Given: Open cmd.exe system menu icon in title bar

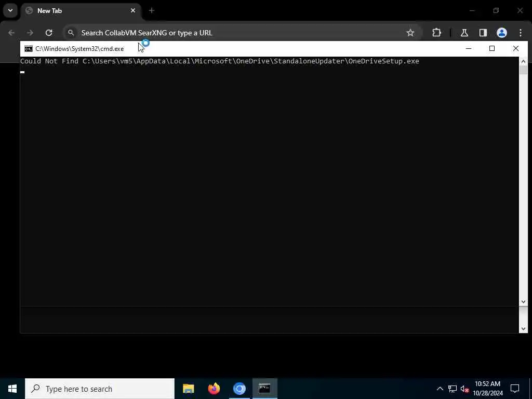Looking at the screenshot, I should point(29,49).
